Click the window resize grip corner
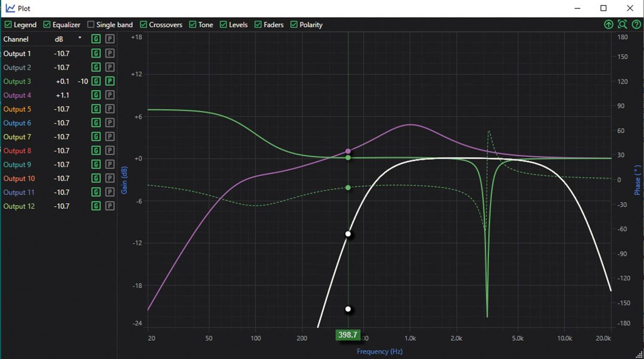The height and width of the screenshot is (359, 644). [x=639, y=354]
